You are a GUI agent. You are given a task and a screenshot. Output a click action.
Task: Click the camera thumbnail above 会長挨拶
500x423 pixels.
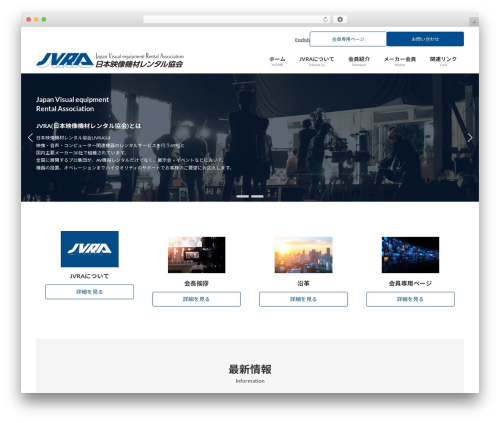(x=197, y=255)
